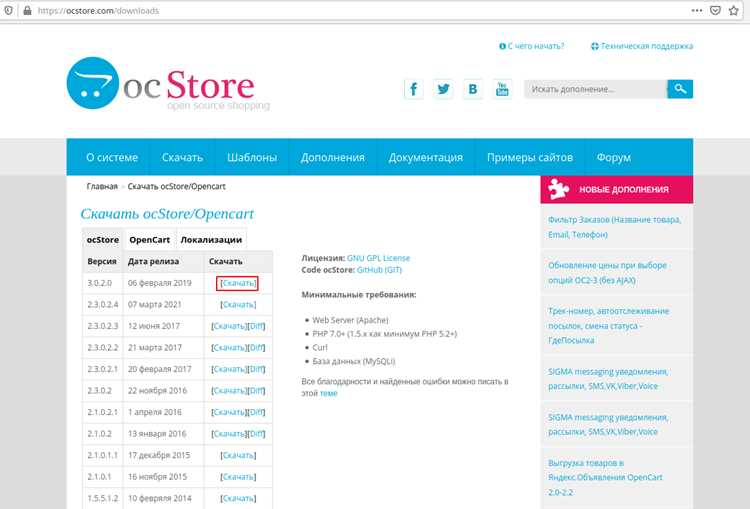Select the ocStore tab
The width and height of the screenshot is (750, 509).
[103, 240]
